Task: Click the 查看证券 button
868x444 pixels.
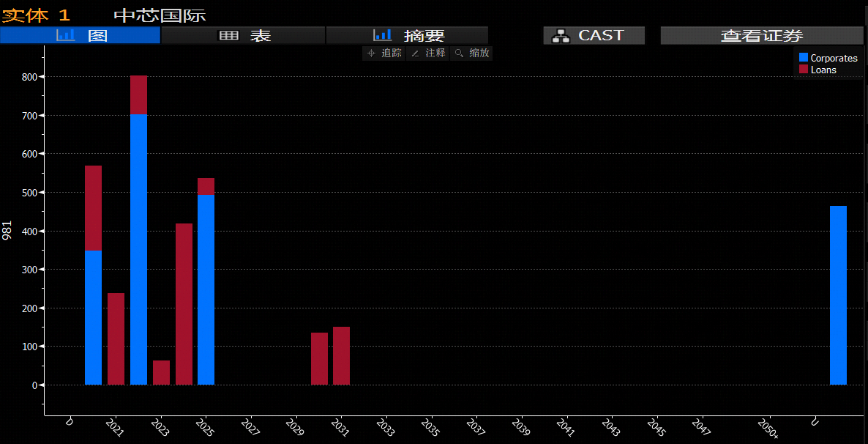Action: coord(762,35)
